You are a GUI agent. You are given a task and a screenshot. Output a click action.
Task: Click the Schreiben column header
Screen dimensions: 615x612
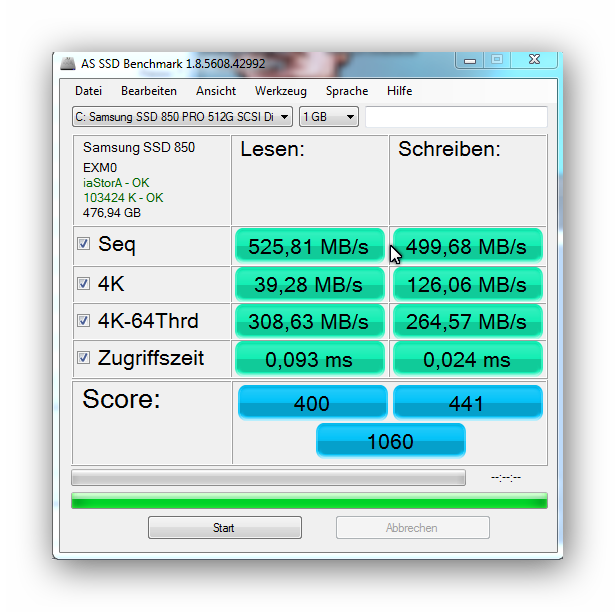tap(449, 149)
